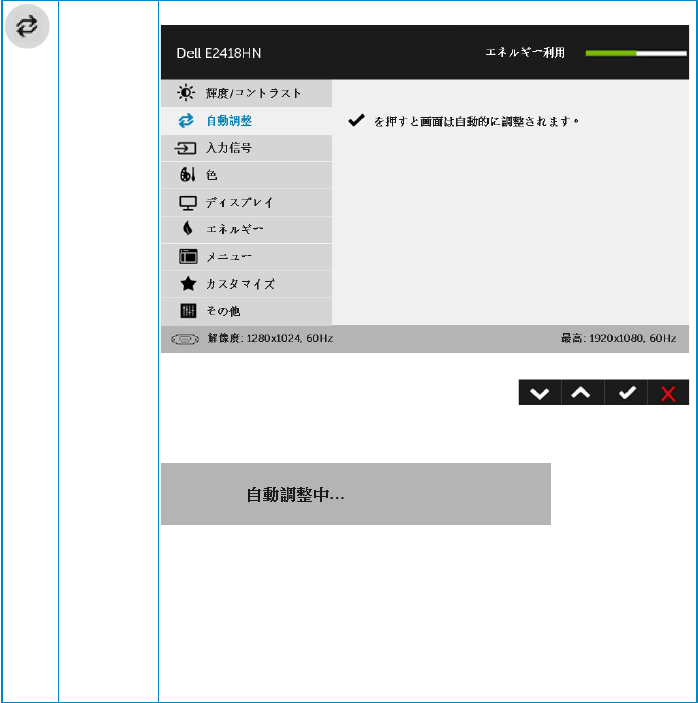Viewport: 698px width, 703px height.
Task: Click the 解像度: 1280x1024, 60Hz status text
Action: point(270,338)
